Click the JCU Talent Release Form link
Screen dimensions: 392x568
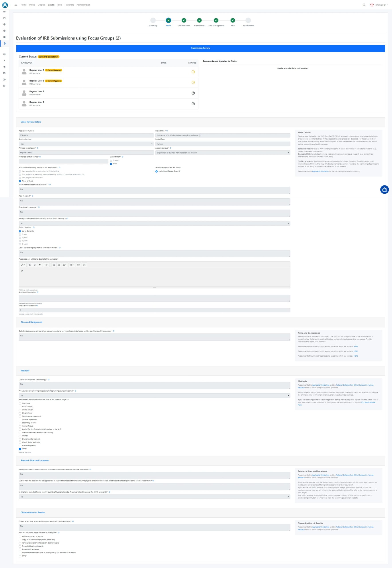click(368, 402)
